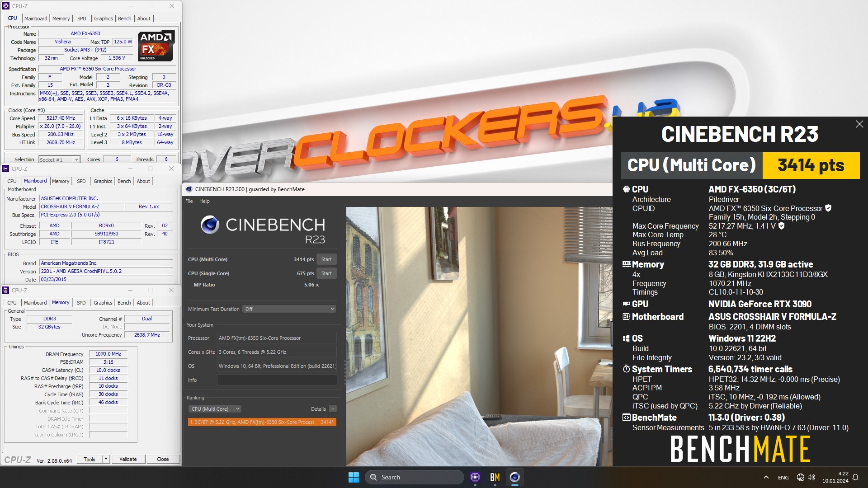
Task: Click the motherboard model CROSSHAIR V FORMULA-Z field
Action: [x=82, y=206]
